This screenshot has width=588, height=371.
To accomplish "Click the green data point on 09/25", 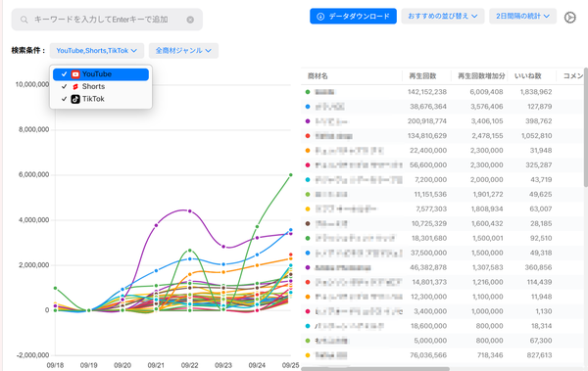I will (291, 175).
